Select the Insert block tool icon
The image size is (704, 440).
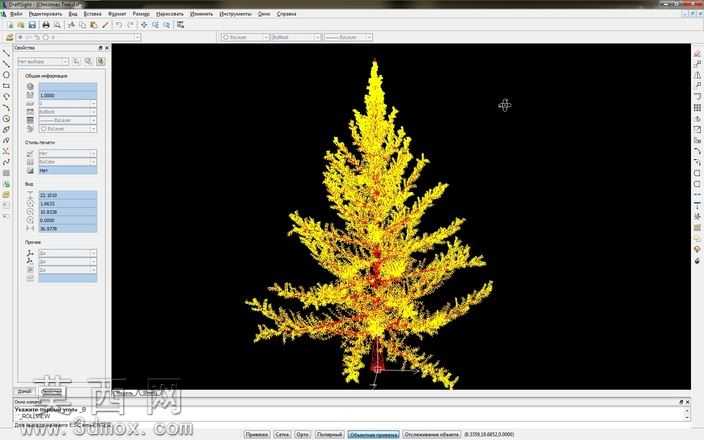click(x=6, y=184)
